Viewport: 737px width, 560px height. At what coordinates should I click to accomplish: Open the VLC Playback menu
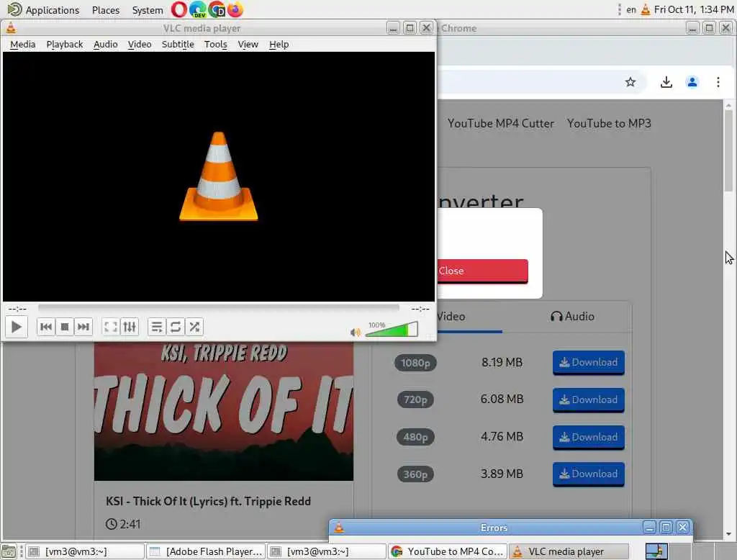click(x=64, y=44)
